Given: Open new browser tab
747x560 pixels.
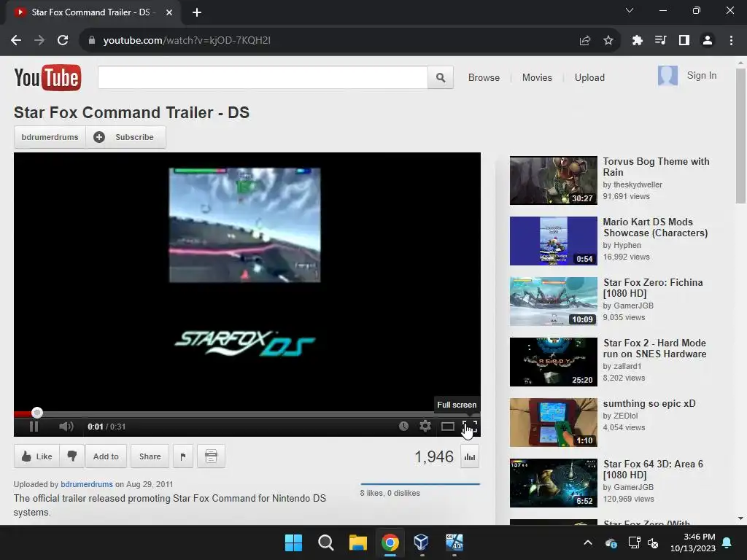Looking at the screenshot, I should point(197,12).
